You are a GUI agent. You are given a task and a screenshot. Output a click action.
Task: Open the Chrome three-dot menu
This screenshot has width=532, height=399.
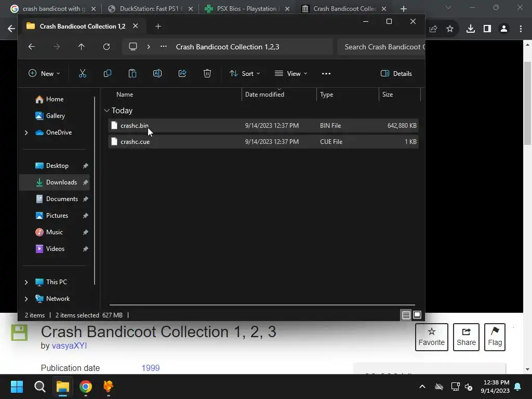click(521, 29)
